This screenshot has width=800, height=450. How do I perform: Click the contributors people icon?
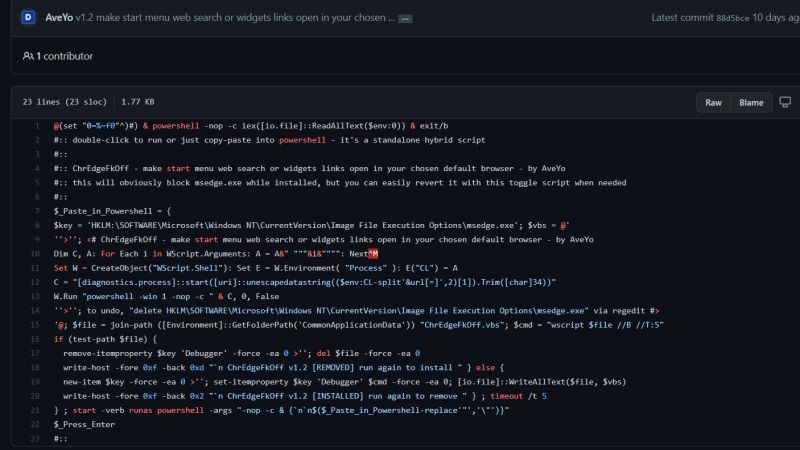28,56
